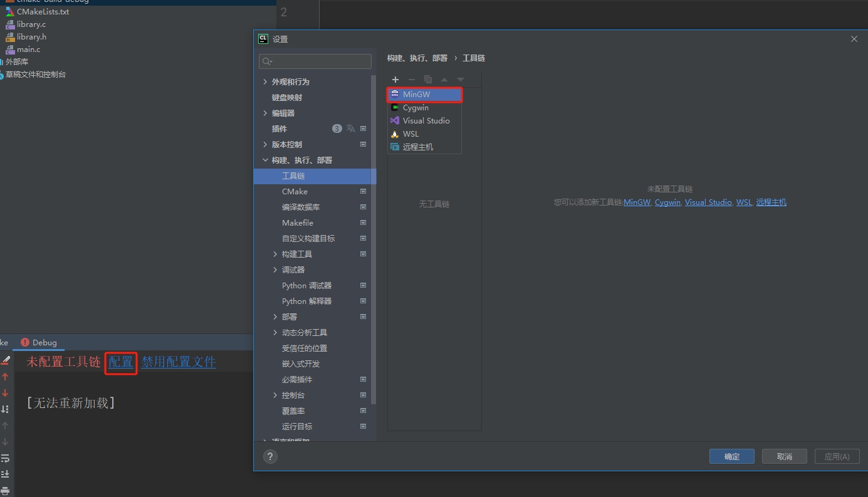Click the print icon in output panel
Viewport: 868px width, 497px height.
5,491
